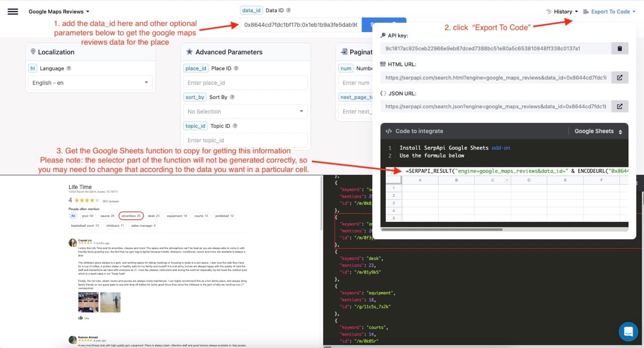Click the API key text field
The height and width of the screenshot is (348, 644).
tap(496, 48)
